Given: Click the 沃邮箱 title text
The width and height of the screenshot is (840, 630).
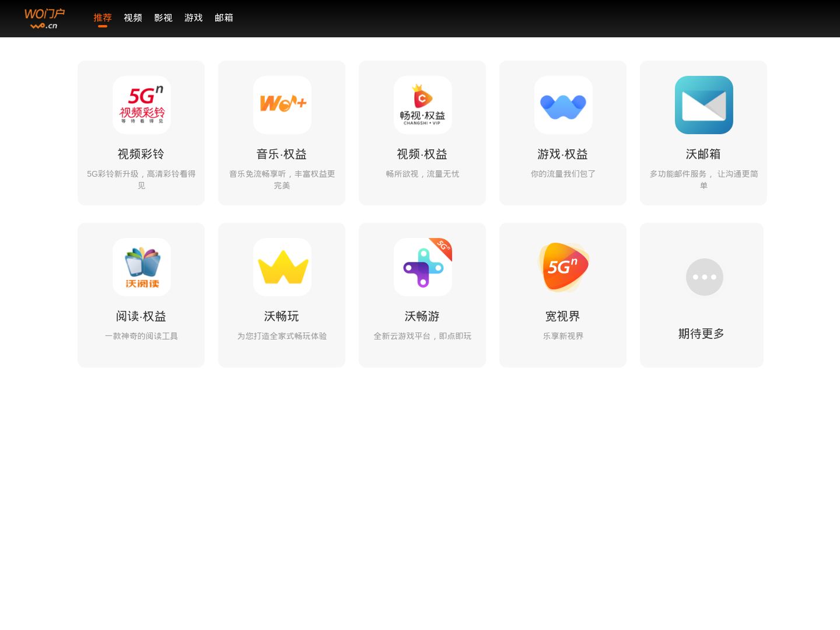Looking at the screenshot, I should [x=703, y=154].
